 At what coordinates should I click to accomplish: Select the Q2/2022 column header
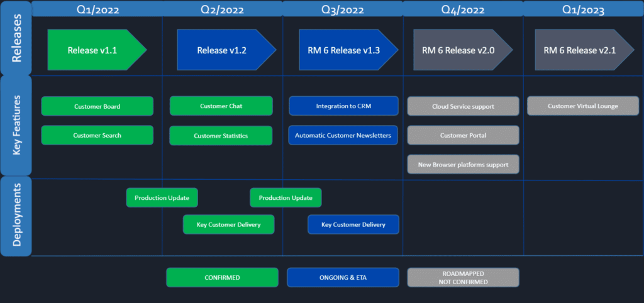point(223,9)
